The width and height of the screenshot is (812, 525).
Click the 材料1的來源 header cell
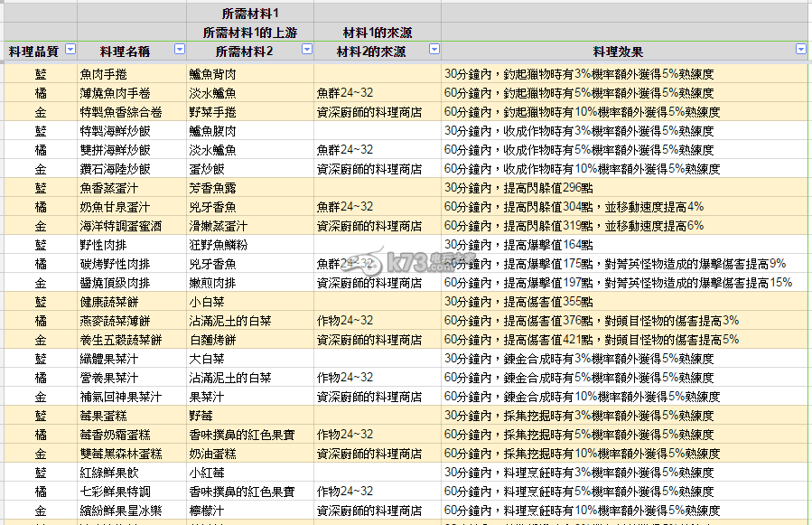point(378,32)
